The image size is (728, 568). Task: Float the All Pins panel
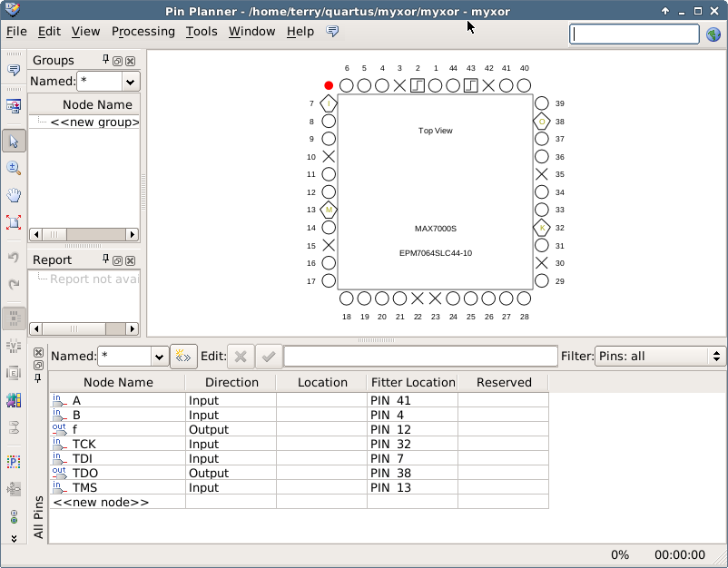click(x=38, y=366)
